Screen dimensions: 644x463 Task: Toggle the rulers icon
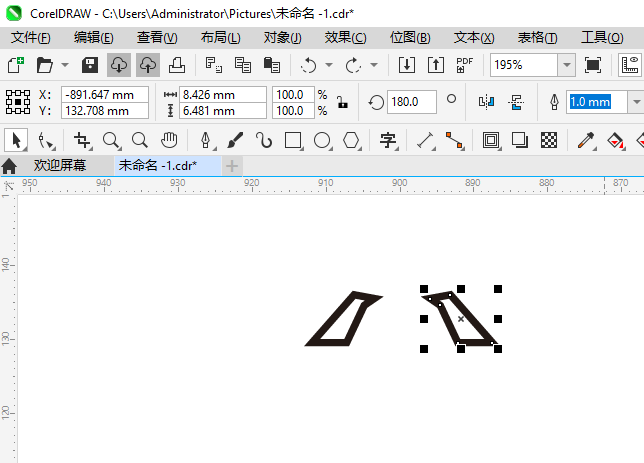point(630,65)
